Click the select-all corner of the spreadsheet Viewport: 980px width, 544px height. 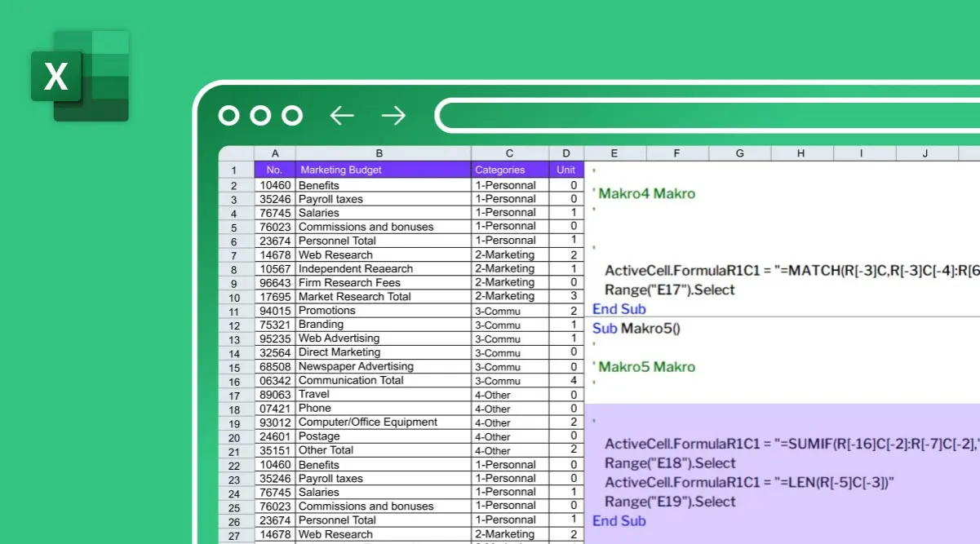click(x=236, y=153)
